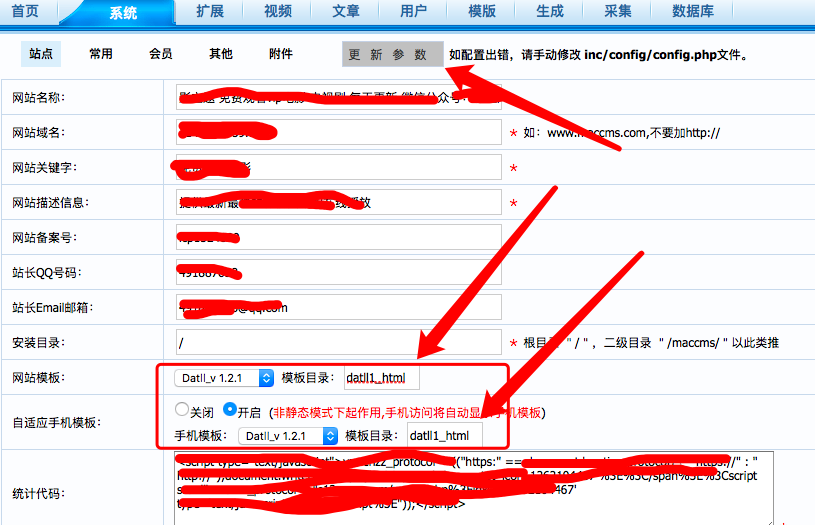Screen dimensions: 815x525
Task: Open the 模版 tab
Action: click(x=482, y=11)
